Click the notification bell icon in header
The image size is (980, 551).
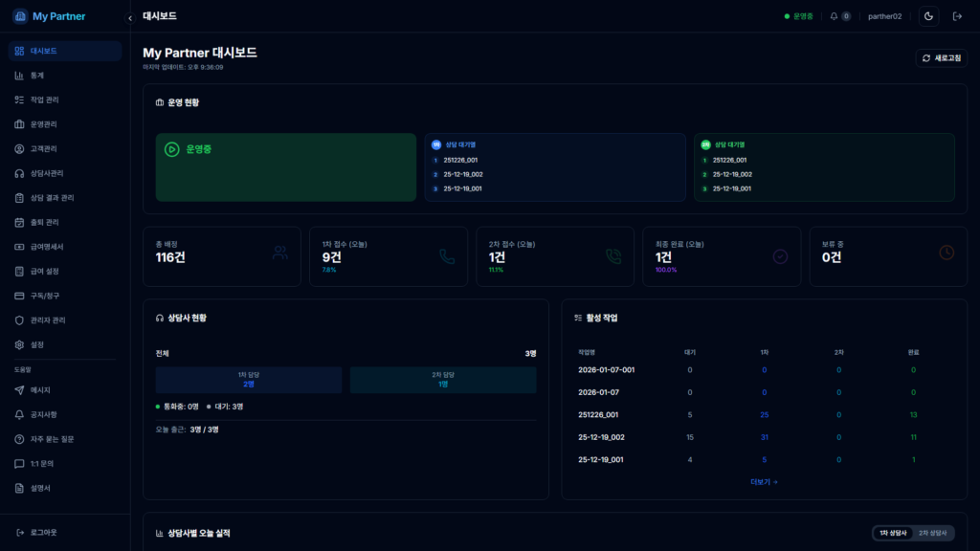[835, 16]
